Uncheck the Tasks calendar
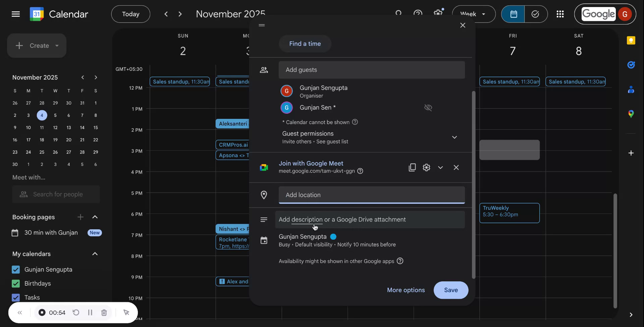 click(15, 297)
